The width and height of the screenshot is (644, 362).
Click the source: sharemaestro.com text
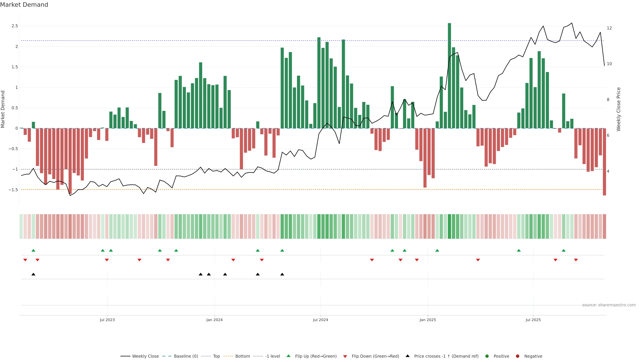click(x=609, y=305)
